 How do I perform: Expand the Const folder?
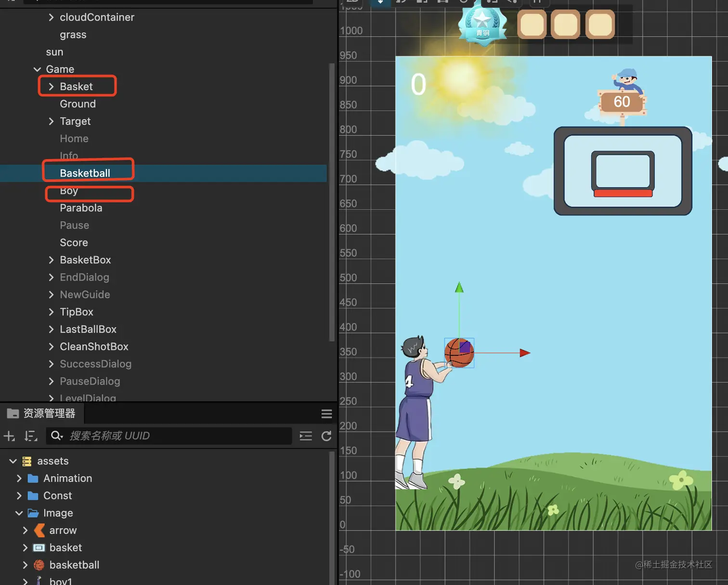pos(19,496)
